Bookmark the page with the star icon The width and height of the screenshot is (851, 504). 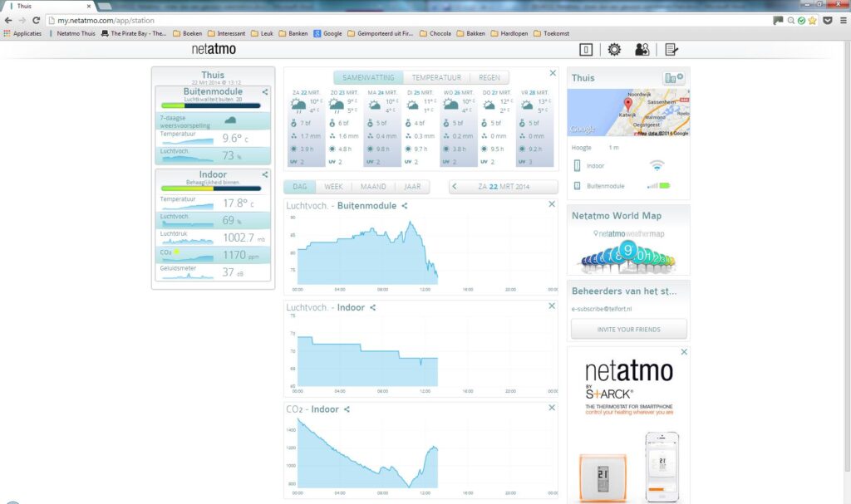[813, 21]
